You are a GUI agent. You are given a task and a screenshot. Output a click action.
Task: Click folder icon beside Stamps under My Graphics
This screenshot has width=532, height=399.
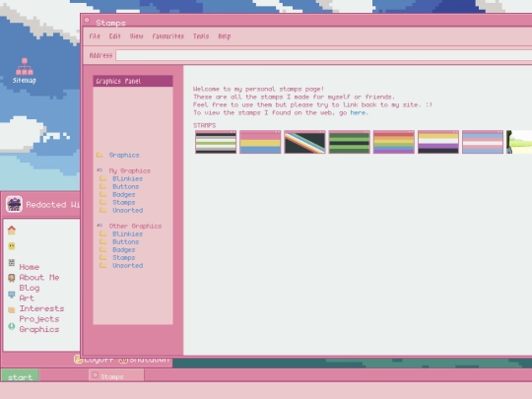103,202
